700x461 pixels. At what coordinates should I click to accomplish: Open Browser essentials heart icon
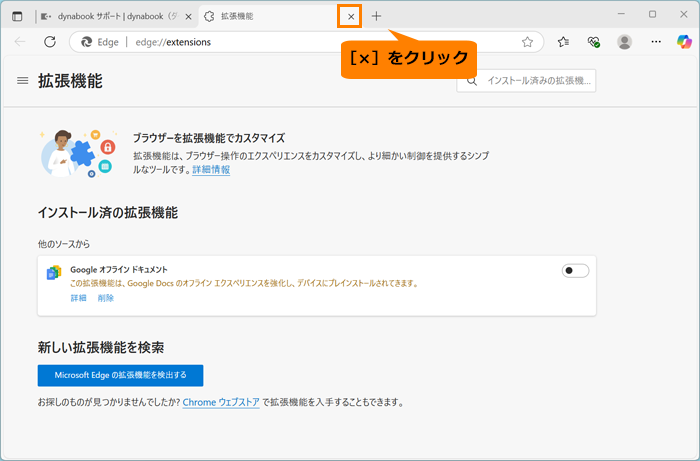(x=593, y=42)
